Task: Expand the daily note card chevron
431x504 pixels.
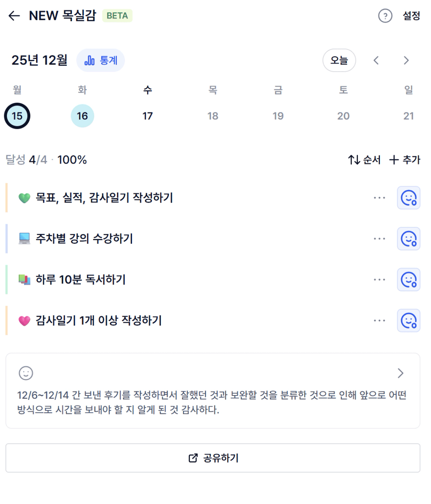Action: [400, 373]
